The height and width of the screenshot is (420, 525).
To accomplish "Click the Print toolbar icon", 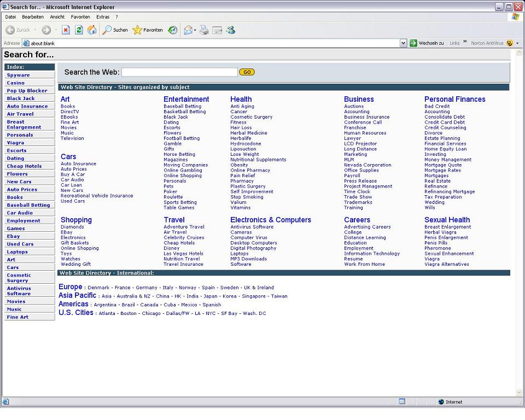I will coord(204,30).
